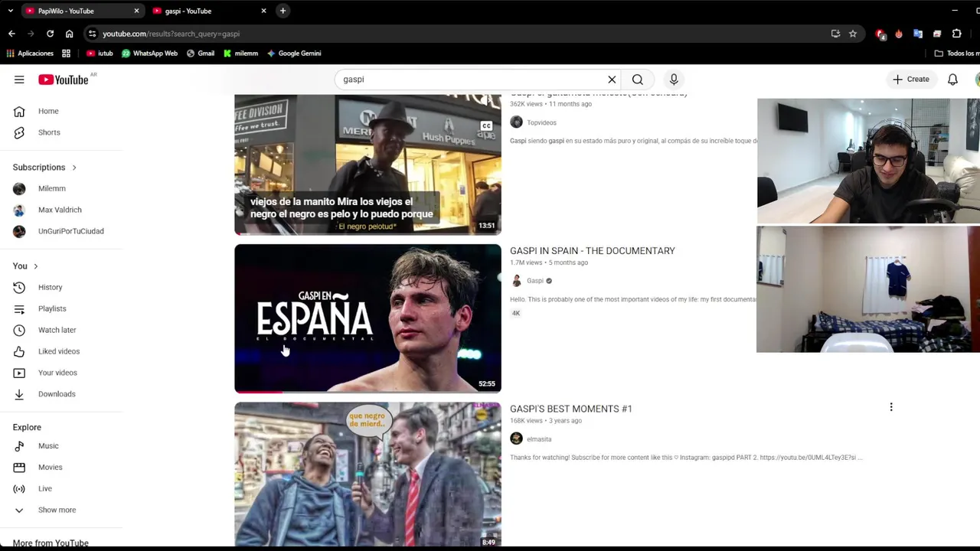Image resolution: width=980 pixels, height=551 pixels.
Task: Open the Todos los marcadores bookmarks folder
Action: (957, 54)
